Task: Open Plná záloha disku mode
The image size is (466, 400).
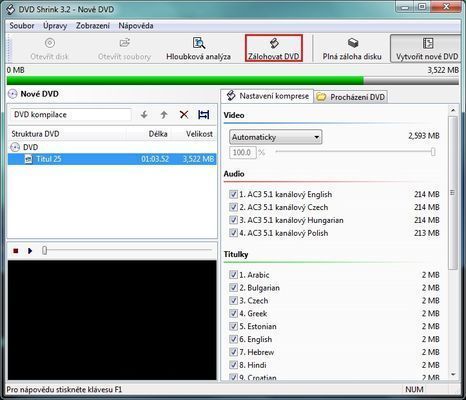Action: [352, 48]
